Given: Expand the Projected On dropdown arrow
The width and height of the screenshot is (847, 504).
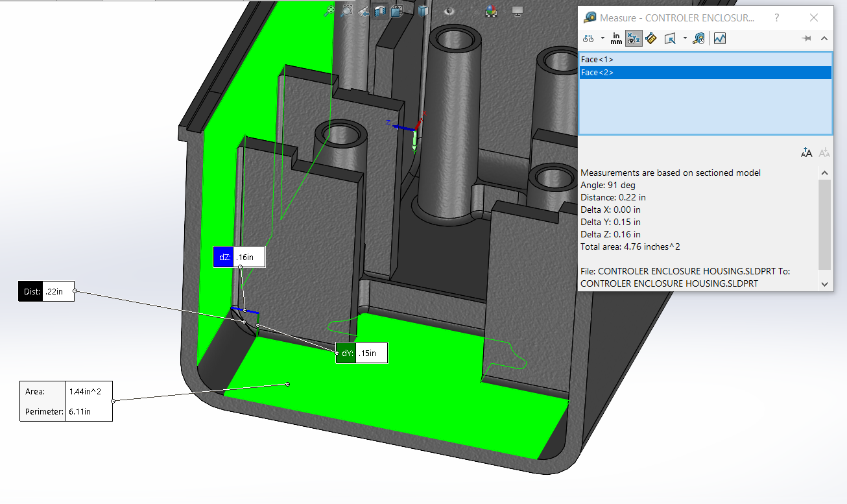Looking at the screenshot, I should (685, 39).
